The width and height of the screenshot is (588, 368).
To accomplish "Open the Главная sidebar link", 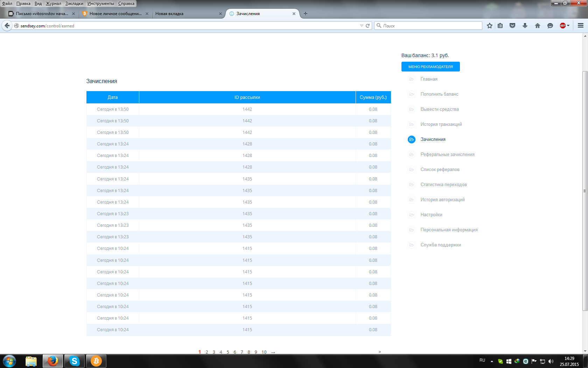I will coord(429,79).
